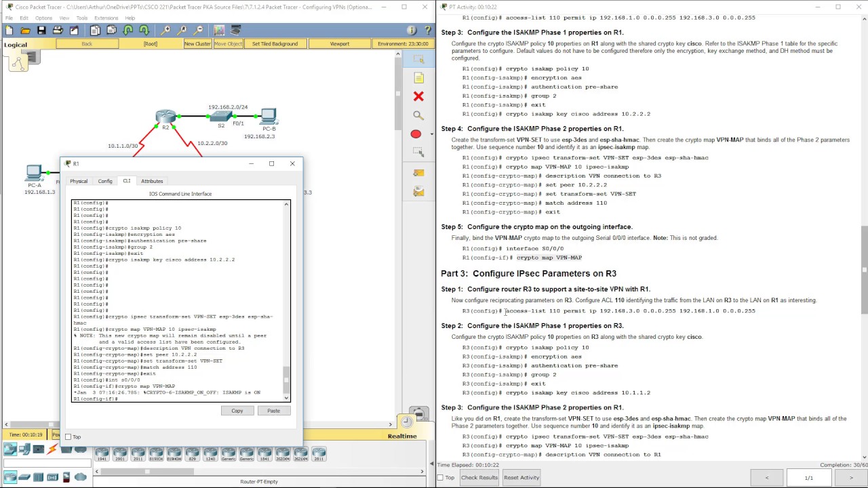Image resolution: width=868 pixels, height=488 pixels.
Task: Open the drawing palette icon
Action: point(218,30)
